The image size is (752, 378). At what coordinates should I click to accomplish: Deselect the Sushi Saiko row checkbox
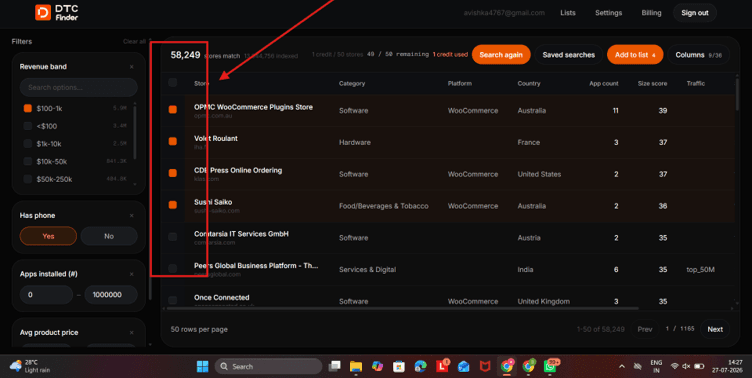click(173, 205)
